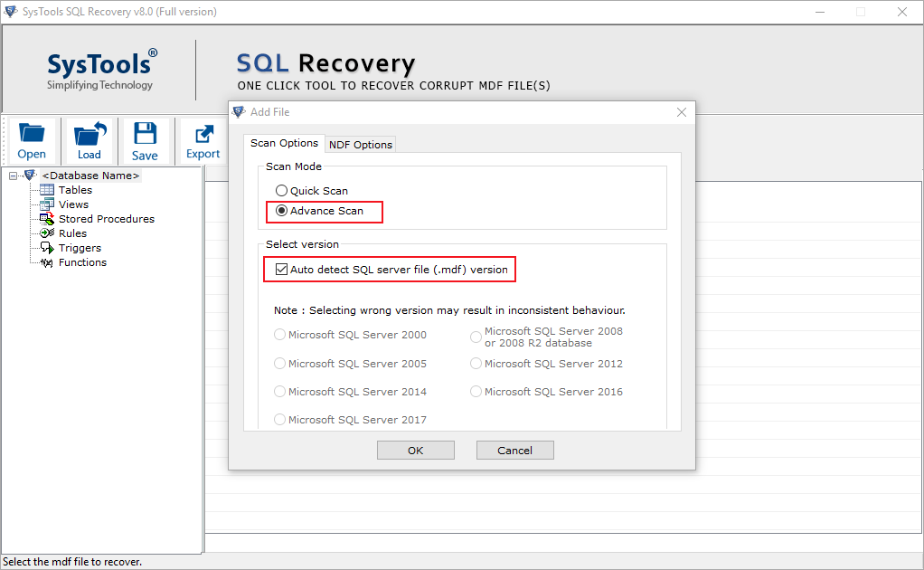Select the Stored Procedures tree label

pyautogui.click(x=107, y=219)
